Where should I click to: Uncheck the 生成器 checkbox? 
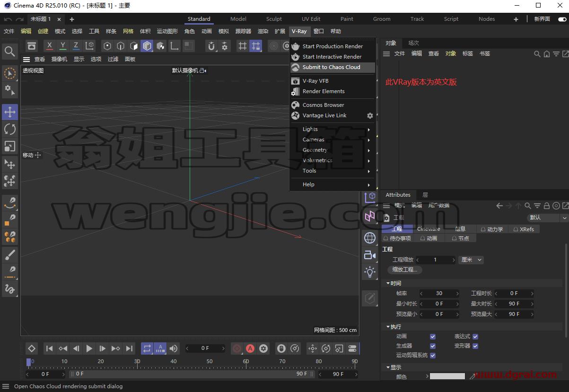(x=432, y=346)
